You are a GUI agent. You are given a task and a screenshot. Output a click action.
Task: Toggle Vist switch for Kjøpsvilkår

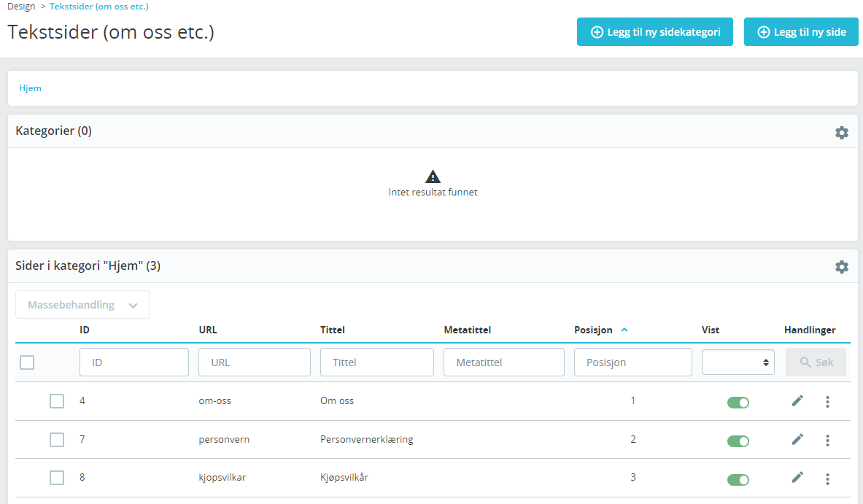coord(738,480)
